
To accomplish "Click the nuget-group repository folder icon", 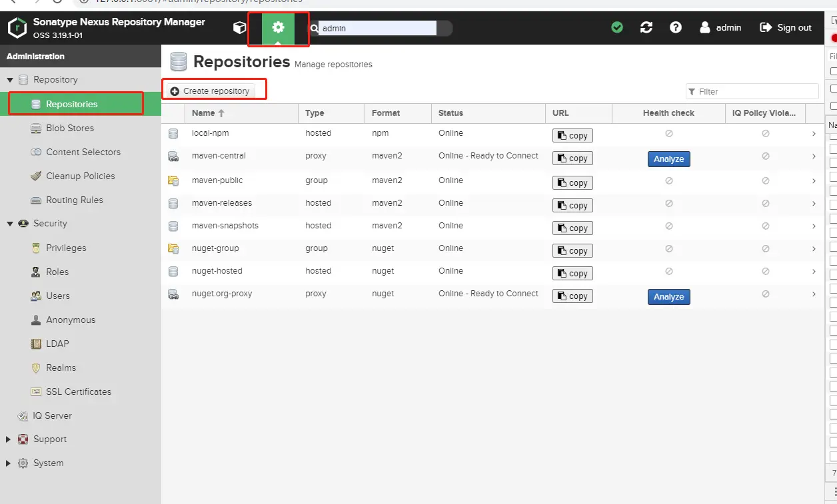I will point(173,248).
